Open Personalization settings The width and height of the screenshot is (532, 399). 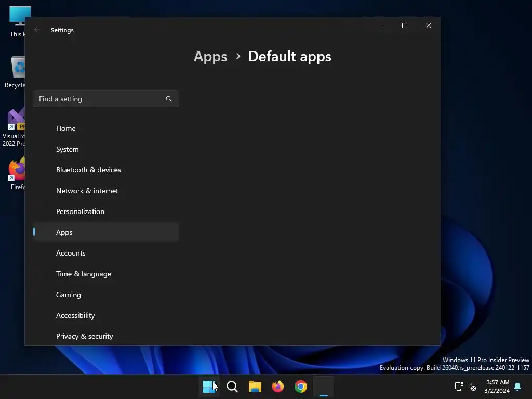point(106,212)
